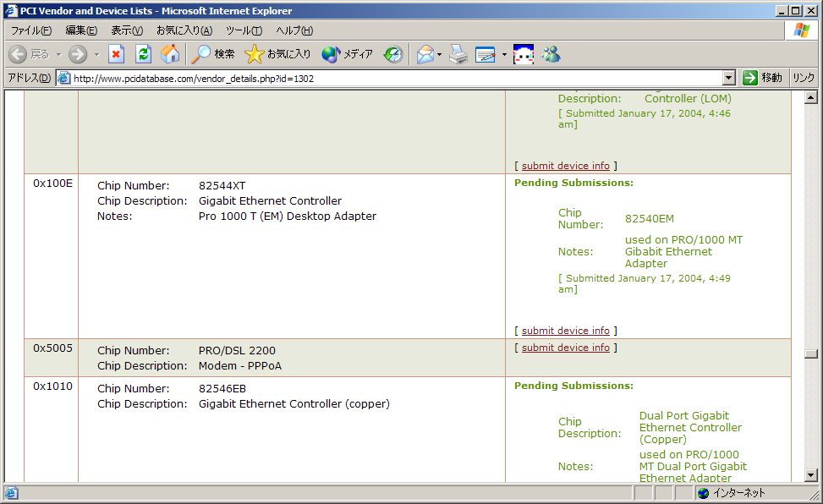This screenshot has height=504, width=823.
Task: Open the ファイル(F) menu
Action: (31, 30)
